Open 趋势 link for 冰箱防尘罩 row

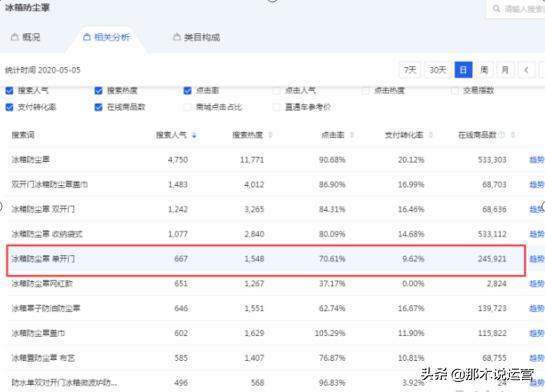tap(536, 160)
